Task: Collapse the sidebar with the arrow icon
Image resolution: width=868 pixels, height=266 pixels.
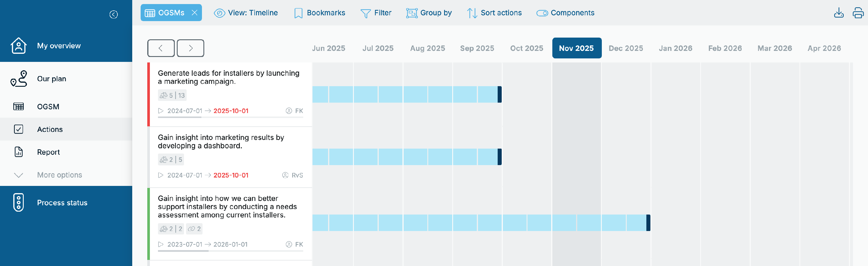Action: (x=113, y=14)
